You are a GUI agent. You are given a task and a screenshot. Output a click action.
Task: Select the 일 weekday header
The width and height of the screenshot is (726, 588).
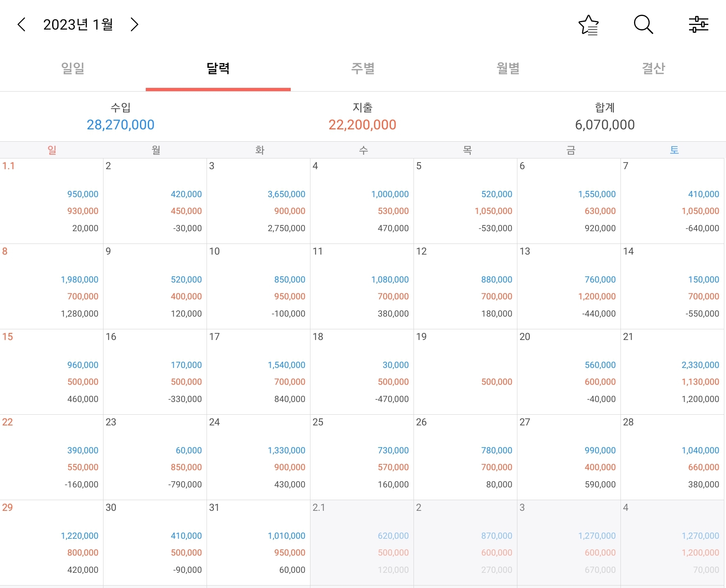[x=52, y=150]
